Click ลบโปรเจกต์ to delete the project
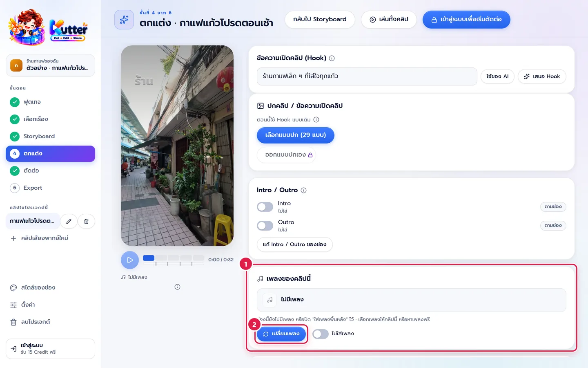Screen dimensions: 588x368 [50, 322]
